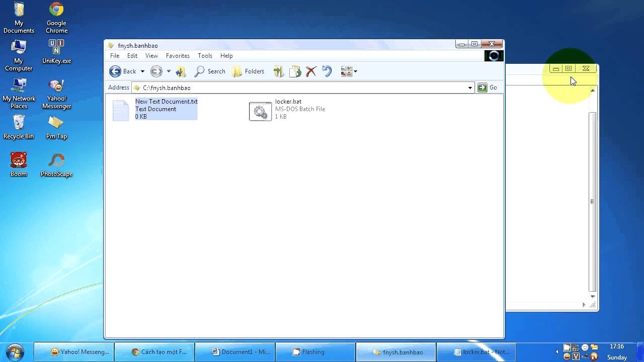Open the View menu
The image size is (644, 362).
tap(151, 56)
